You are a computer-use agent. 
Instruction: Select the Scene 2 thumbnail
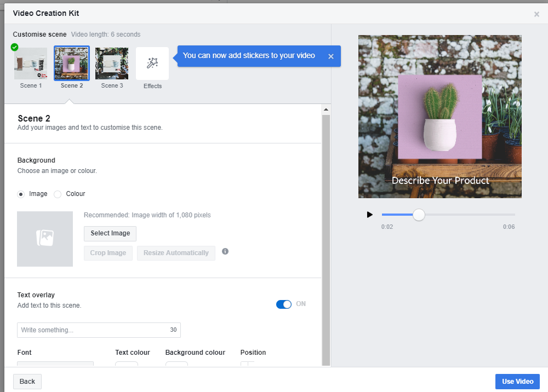(x=72, y=64)
